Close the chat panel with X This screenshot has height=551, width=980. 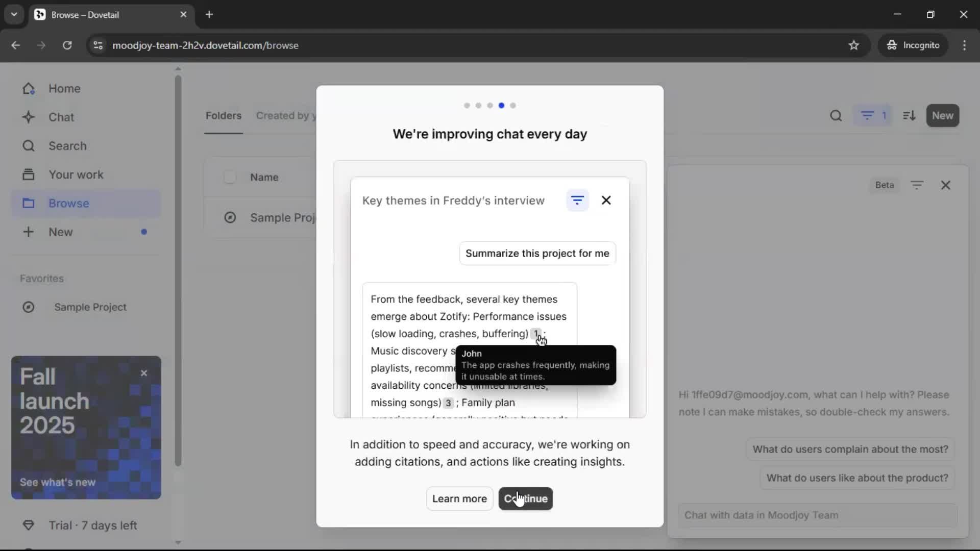pyautogui.click(x=945, y=185)
